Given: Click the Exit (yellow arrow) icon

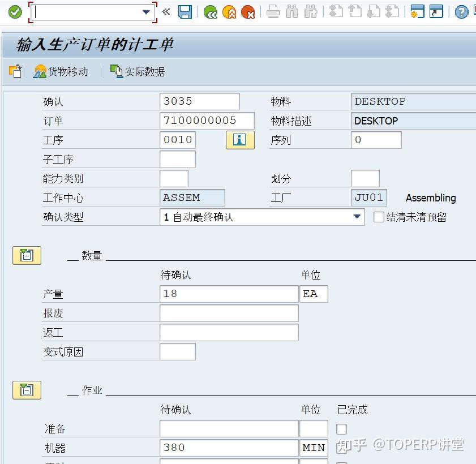Looking at the screenshot, I should click(x=229, y=11).
